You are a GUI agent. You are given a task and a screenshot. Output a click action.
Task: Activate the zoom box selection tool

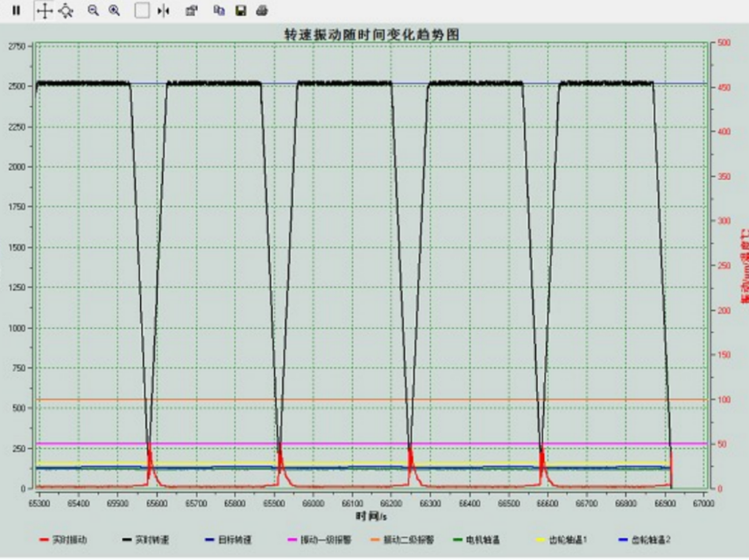point(142,11)
